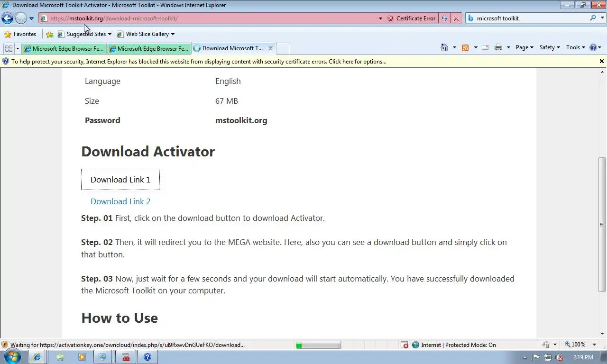Click the Forward navigation arrow
The height and width of the screenshot is (364, 607).
coord(21,18)
